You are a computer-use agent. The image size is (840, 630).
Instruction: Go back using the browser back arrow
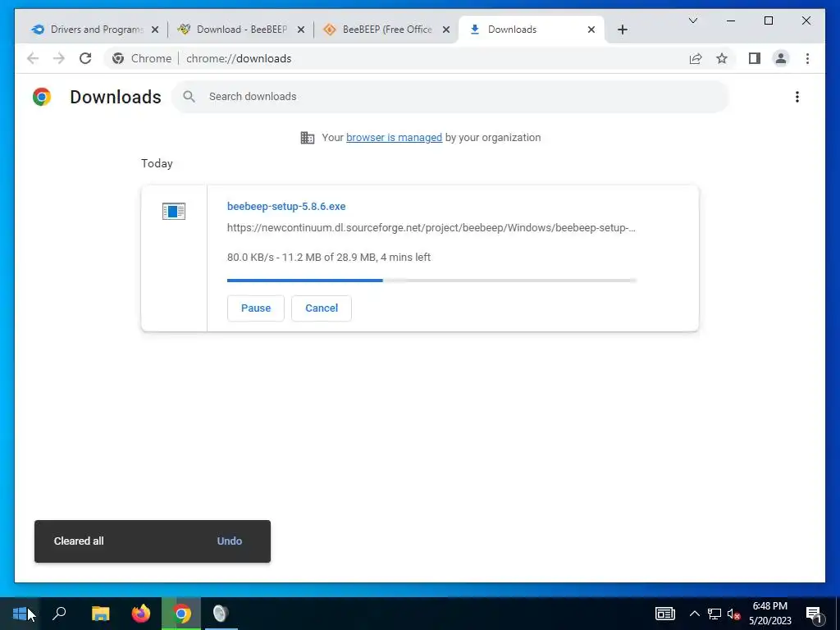tap(33, 58)
